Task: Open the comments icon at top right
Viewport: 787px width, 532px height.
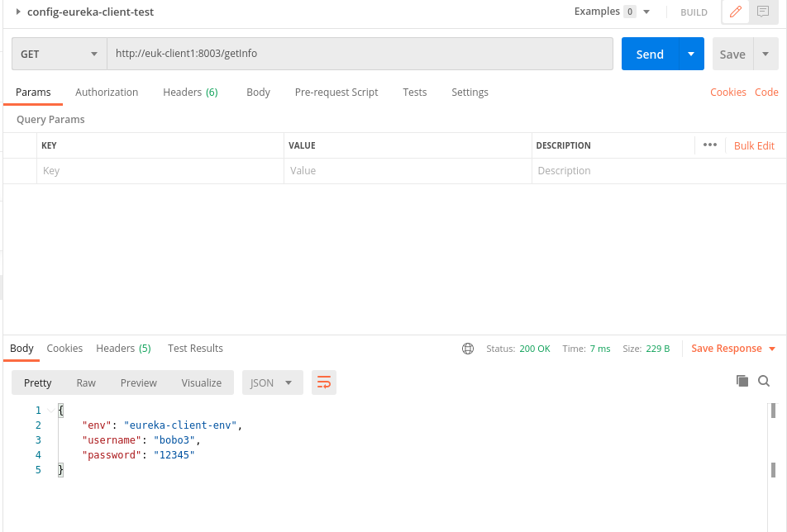Action: click(763, 12)
